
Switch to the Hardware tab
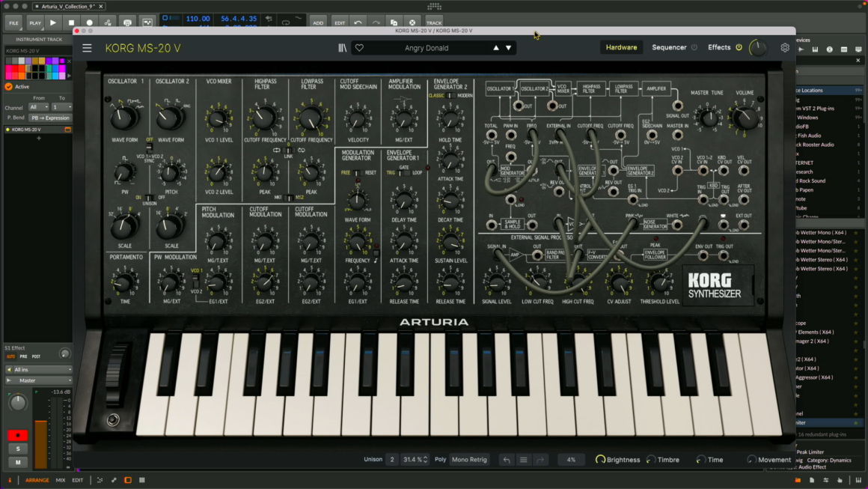(621, 48)
